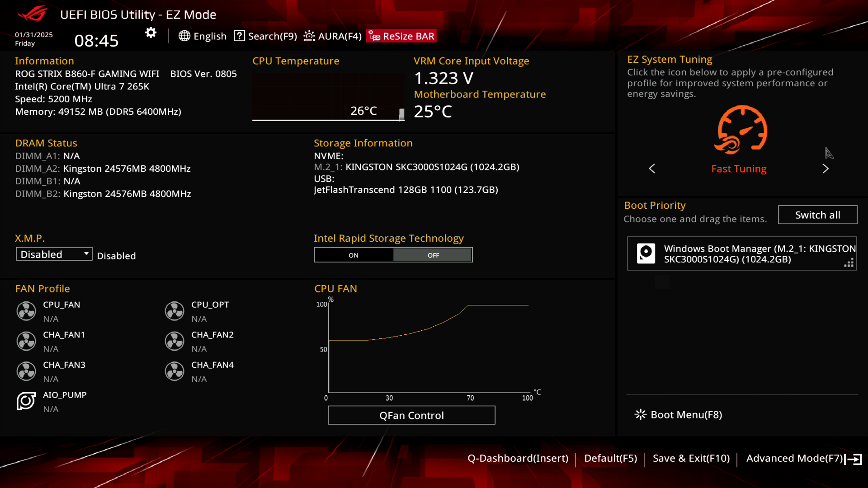Click DIMM_A2 Kingston 24576MB entry
Image resolution: width=868 pixels, height=488 pixels.
coord(103,169)
